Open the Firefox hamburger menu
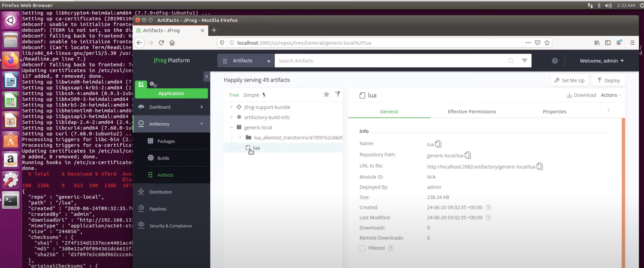The width and height of the screenshot is (644, 268). coord(632,43)
